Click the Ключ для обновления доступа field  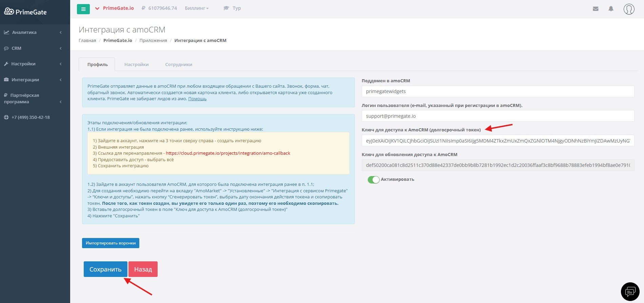click(x=498, y=165)
